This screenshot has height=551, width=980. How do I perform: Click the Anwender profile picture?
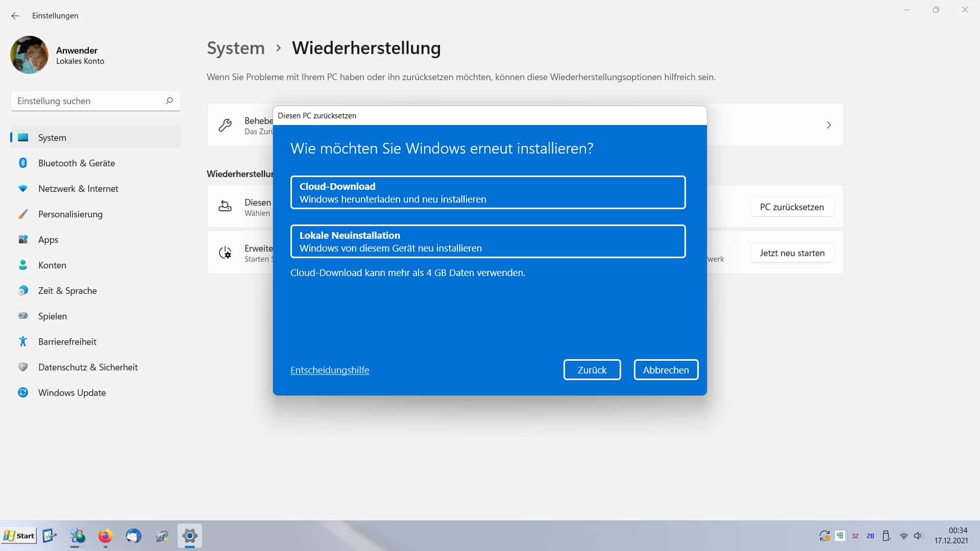29,55
